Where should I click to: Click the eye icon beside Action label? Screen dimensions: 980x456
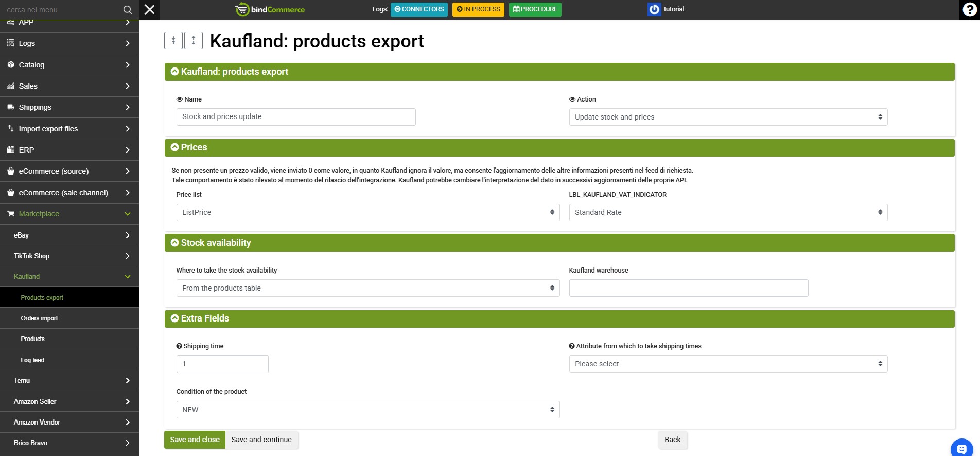coord(572,99)
